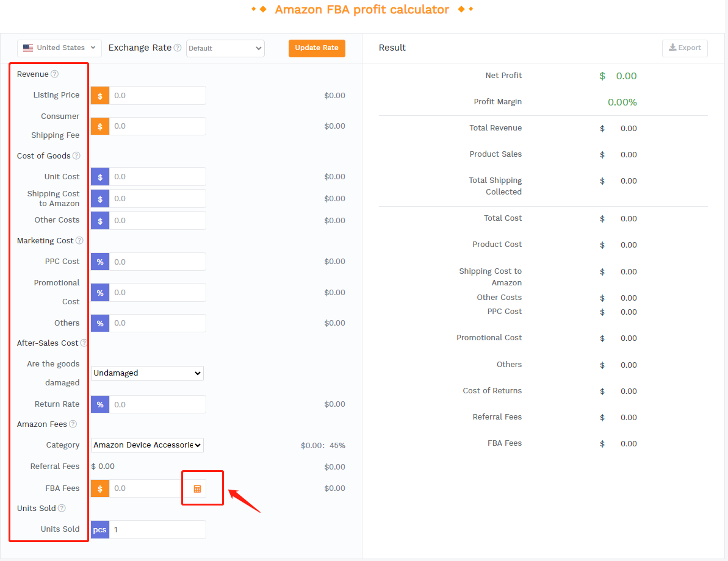Screen dimensions: 728x561
Task: Focus the Units Sold quantity input
Action: tap(157, 529)
